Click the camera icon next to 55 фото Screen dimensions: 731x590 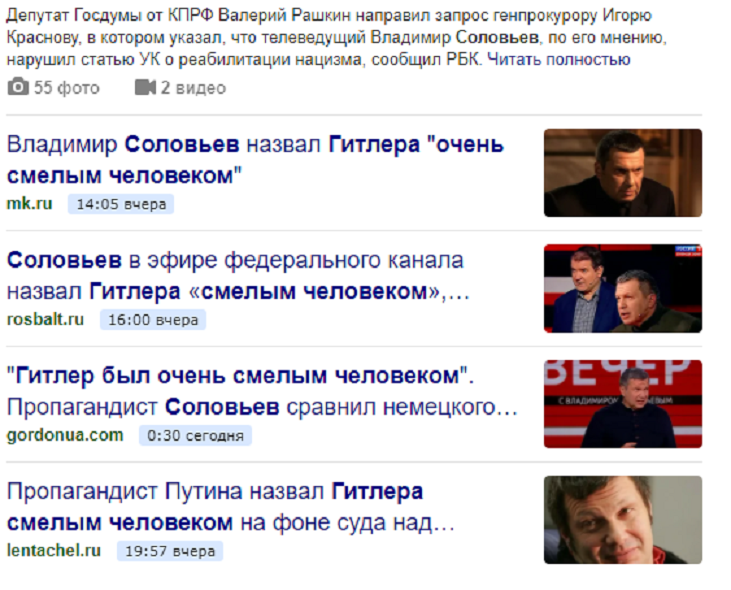(x=18, y=87)
